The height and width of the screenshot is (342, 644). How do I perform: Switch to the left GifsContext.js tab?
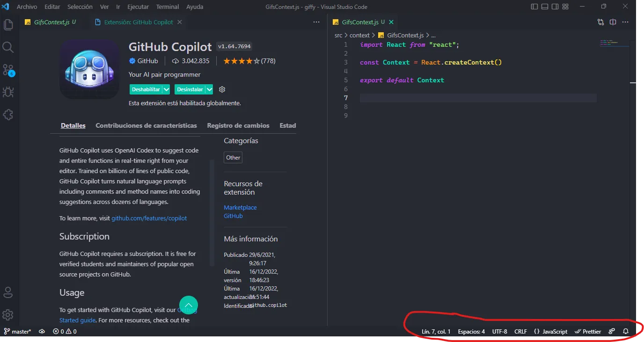tap(51, 22)
